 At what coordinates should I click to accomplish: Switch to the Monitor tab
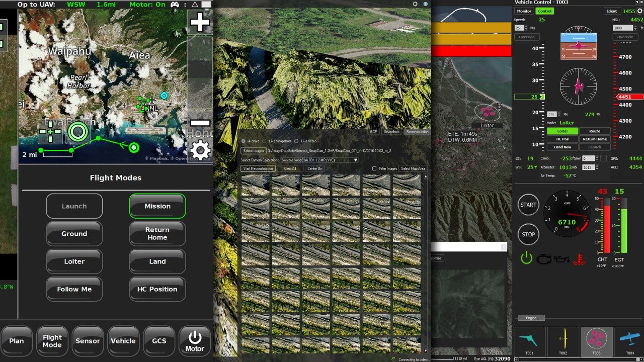(524, 11)
